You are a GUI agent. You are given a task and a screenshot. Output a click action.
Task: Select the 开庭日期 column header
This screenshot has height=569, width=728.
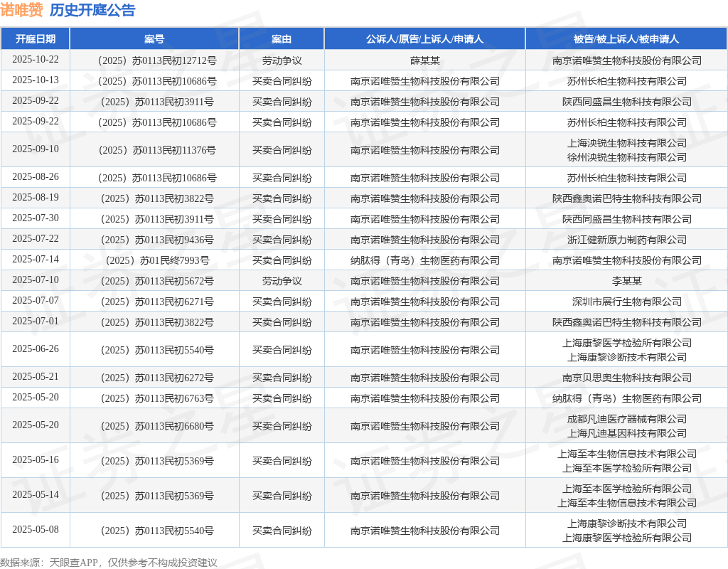click(x=36, y=39)
